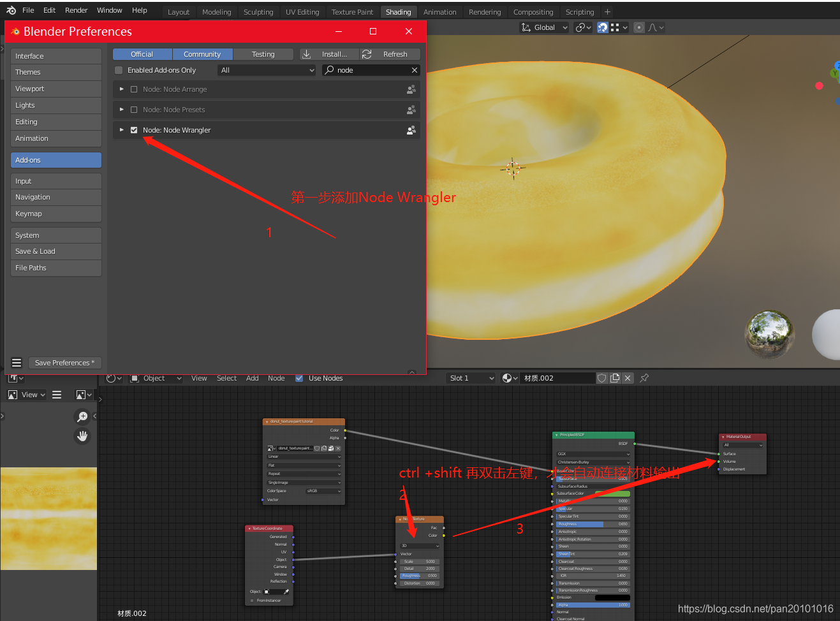Click the pan hand tool in the image editor

82,436
